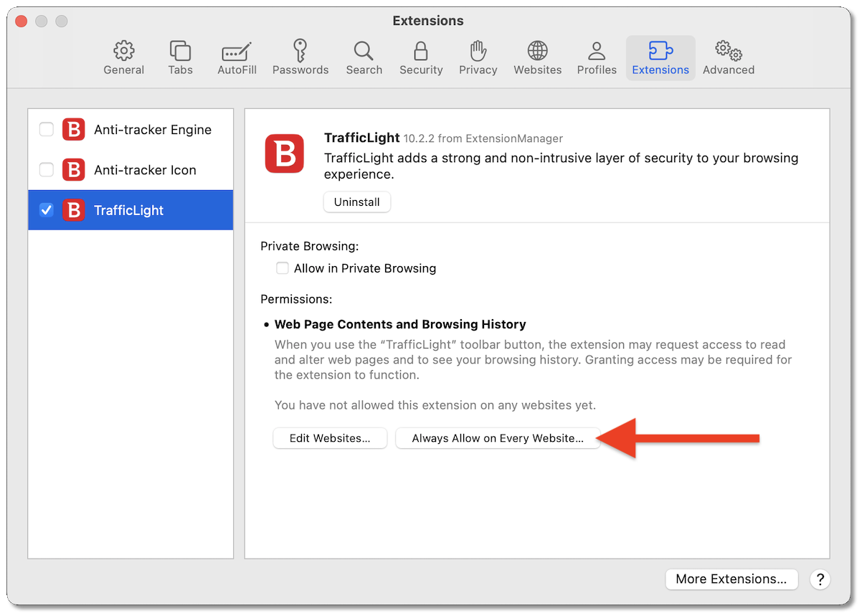The width and height of the screenshot is (862, 616).
Task: Open the General preferences pane
Action: [x=123, y=57]
